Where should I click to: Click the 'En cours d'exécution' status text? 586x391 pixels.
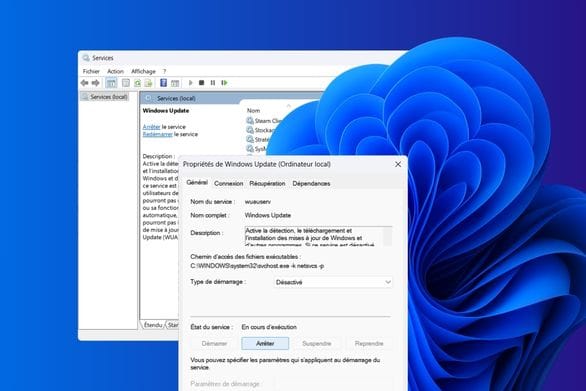[x=269, y=327]
